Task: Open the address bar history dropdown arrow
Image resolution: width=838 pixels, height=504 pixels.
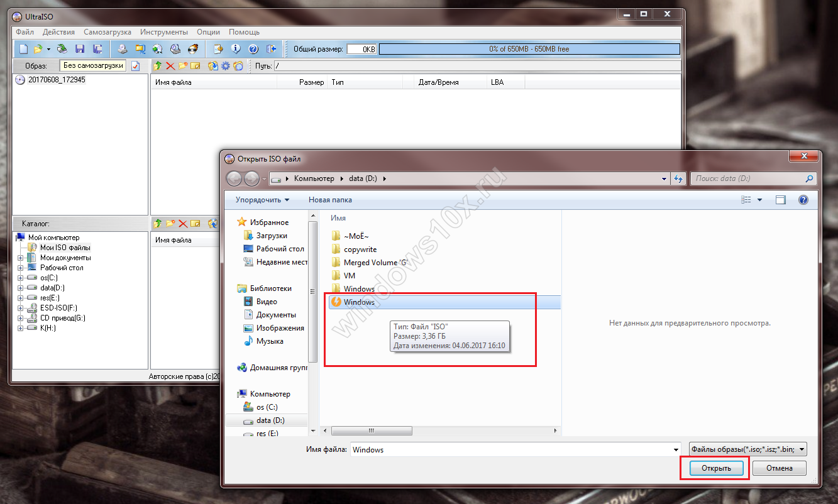Action: click(x=664, y=178)
